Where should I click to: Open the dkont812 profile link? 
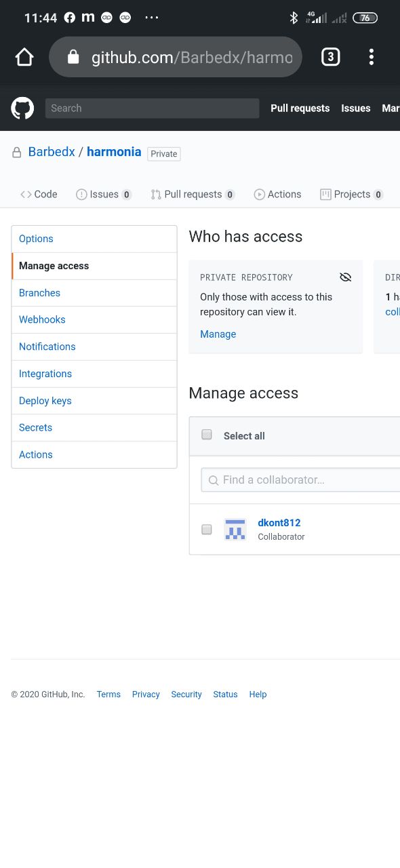coord(279,523)
